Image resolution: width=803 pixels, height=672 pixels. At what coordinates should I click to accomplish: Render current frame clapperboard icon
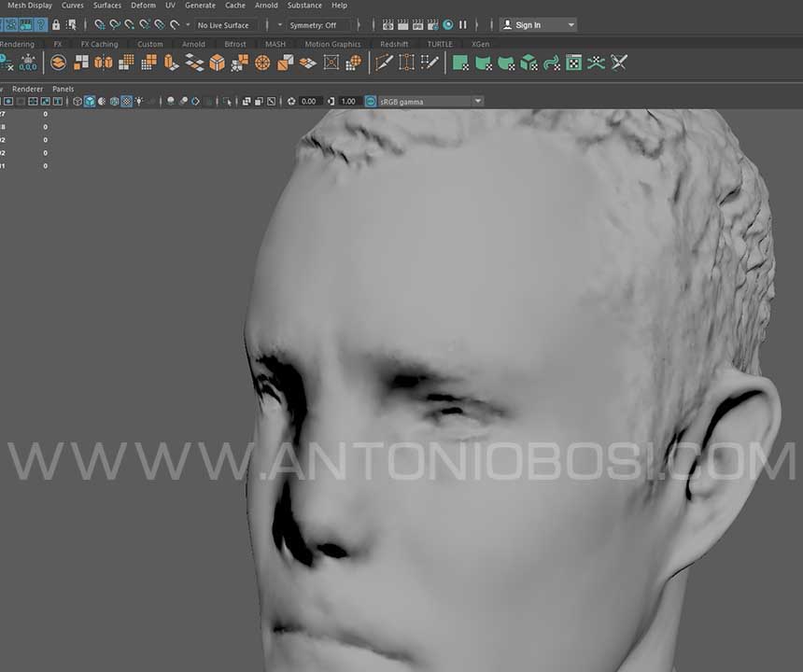(403, 24)
